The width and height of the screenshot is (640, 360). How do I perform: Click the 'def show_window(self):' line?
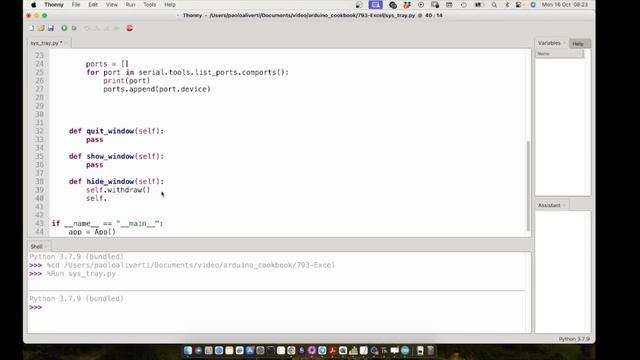tap(116, 157)
